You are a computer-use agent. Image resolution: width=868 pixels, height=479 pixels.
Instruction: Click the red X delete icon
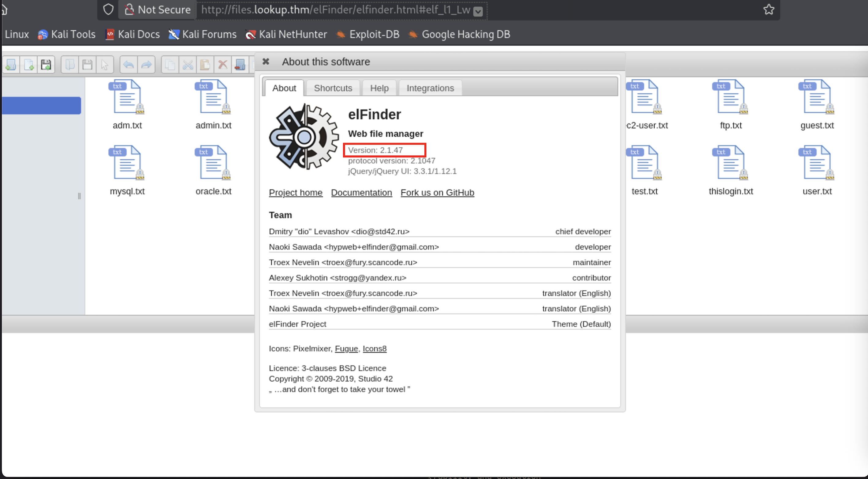click(223, 64)
